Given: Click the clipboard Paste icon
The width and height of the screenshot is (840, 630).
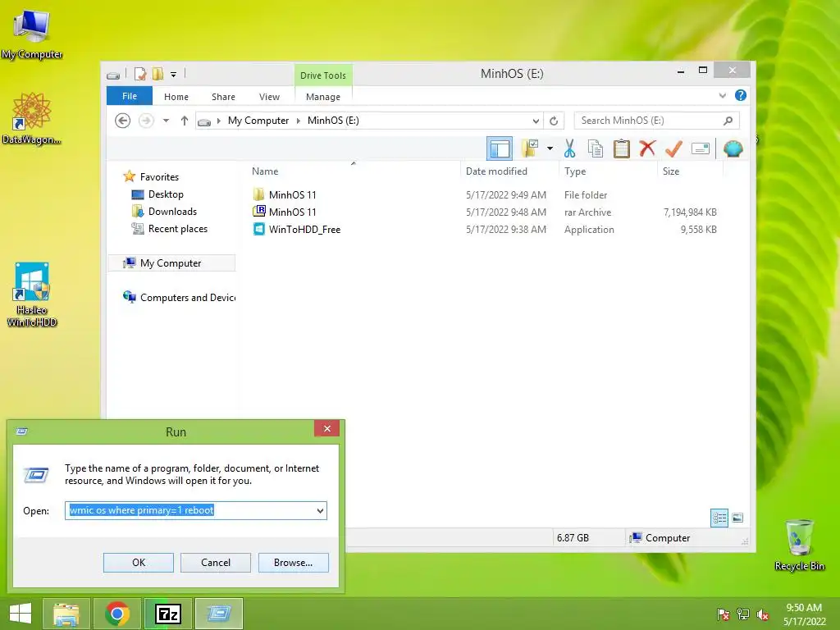Looking at the screenshot, I should [x=622, y=148].
